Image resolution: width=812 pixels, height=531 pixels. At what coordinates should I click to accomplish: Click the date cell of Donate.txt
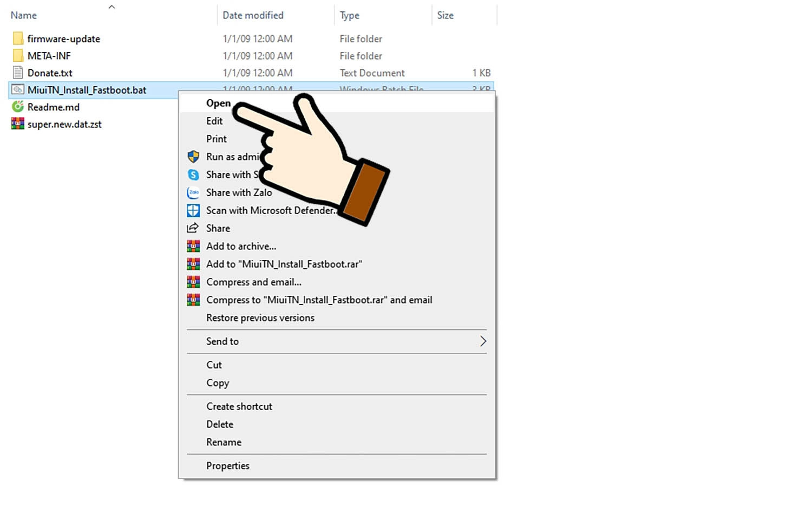coord(258,73)
